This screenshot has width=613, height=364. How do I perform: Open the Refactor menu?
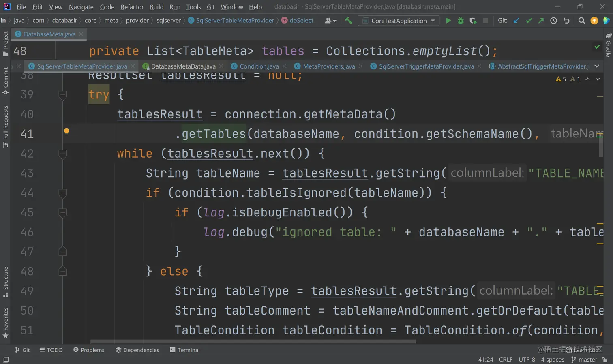(x=132, y=7)
